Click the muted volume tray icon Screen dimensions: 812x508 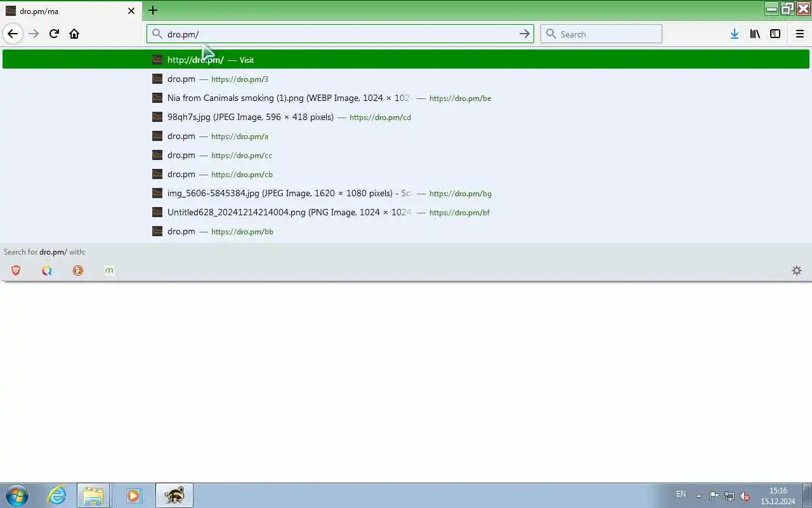coord(745,496)
